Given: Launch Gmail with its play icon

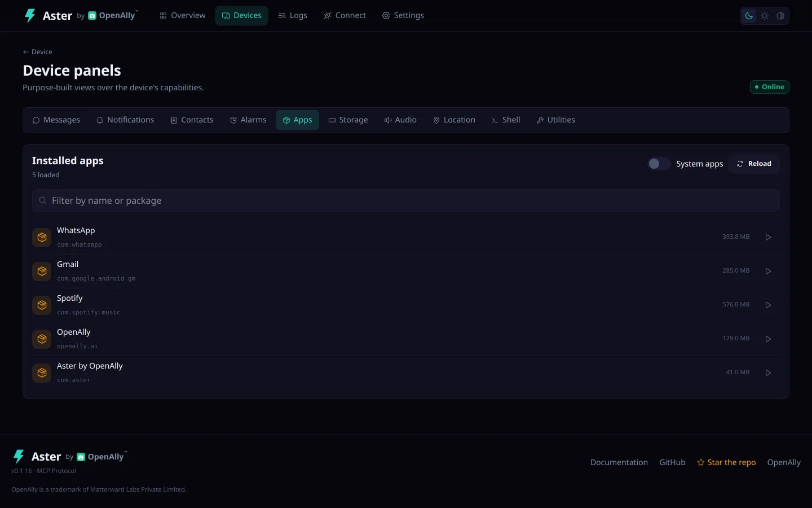Looking at the screenshot, I should pyautogui.click(x=768, y=271).
